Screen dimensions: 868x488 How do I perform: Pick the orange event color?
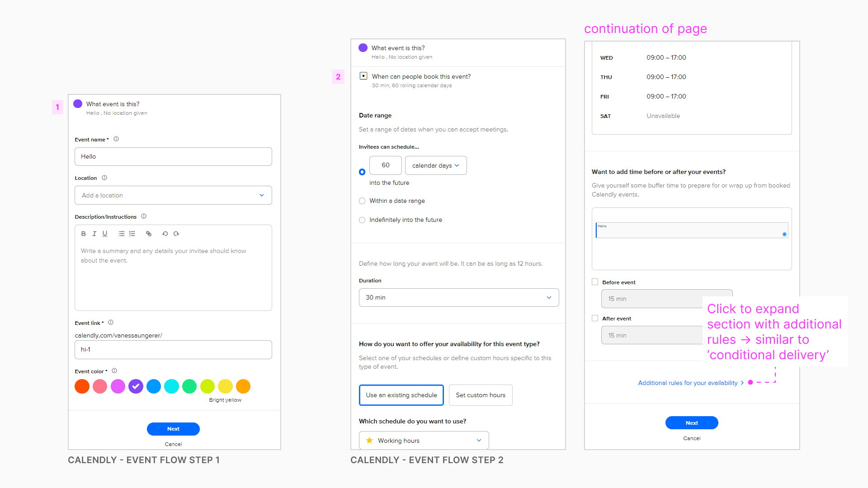pyautogui.click(x=243, y=386)
